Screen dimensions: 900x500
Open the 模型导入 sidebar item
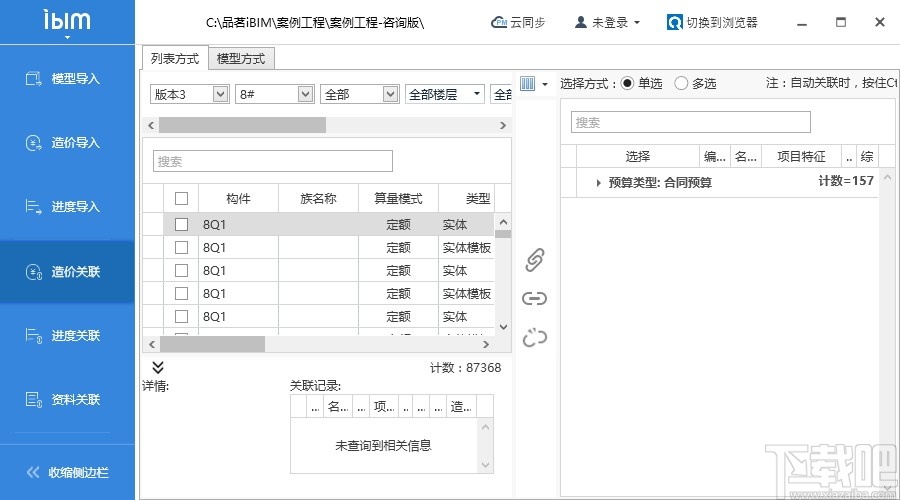(67, 79)
